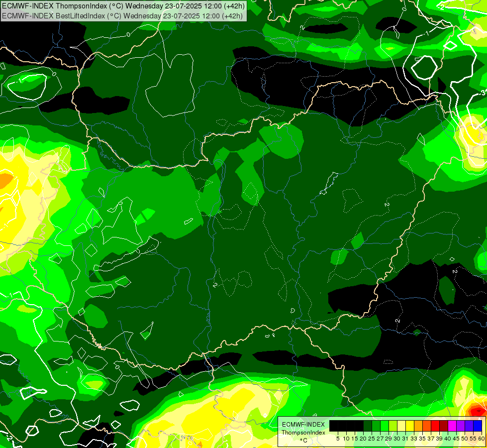Viewport: 487px width, 448px height.
Task: Click the legend tick value 60
Action: point(481,439)
